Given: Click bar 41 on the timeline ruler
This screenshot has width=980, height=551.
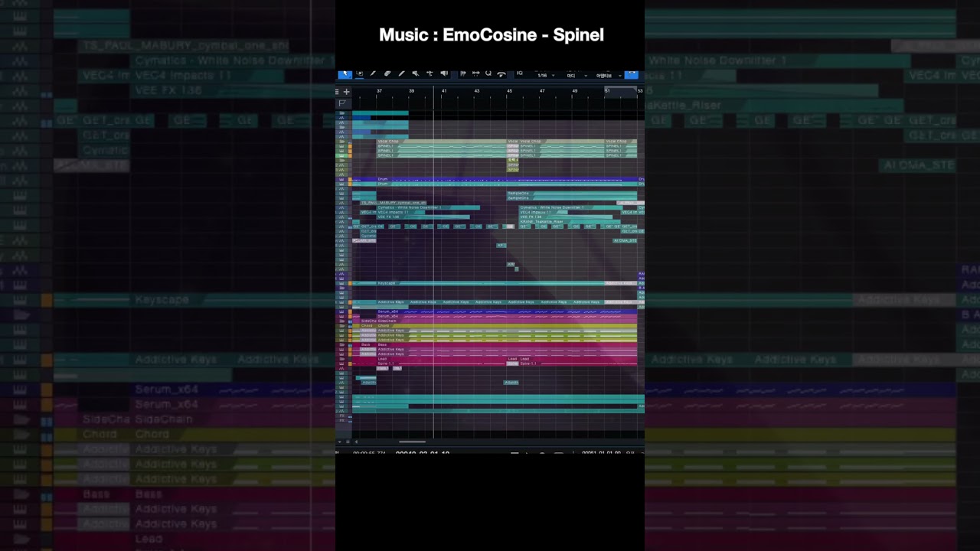Looking at the screenshot, I should coord(444,91).
